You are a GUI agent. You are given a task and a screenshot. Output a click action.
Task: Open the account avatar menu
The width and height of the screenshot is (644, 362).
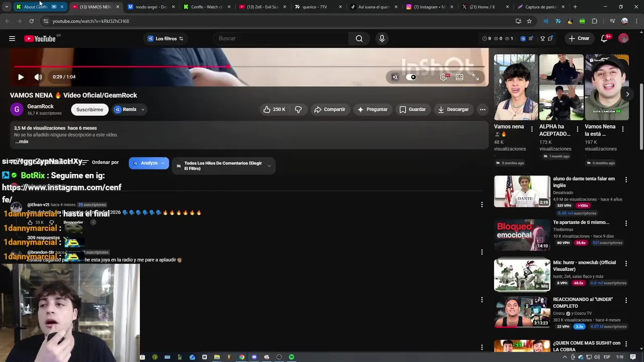[623, 39]
